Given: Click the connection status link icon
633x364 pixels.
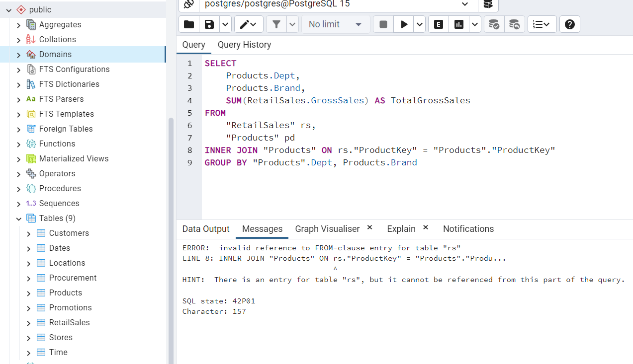Looking at the screenshot, I should [188, 4].
